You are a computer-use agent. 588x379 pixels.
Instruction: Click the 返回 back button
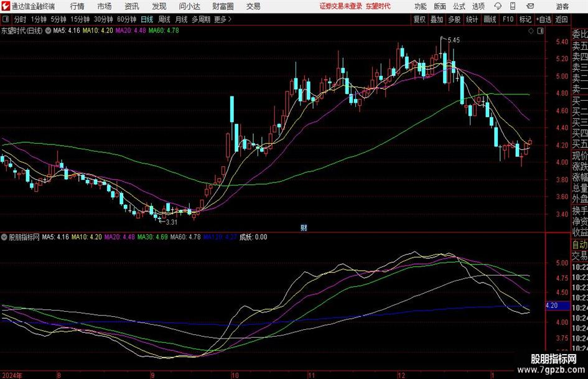pos(561,19)
